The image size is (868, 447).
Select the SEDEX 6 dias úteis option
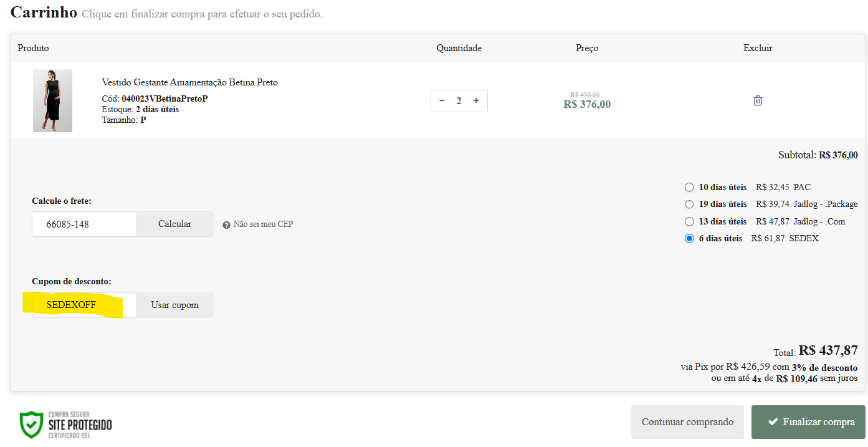pyautogui.click(x=689, y=238)
